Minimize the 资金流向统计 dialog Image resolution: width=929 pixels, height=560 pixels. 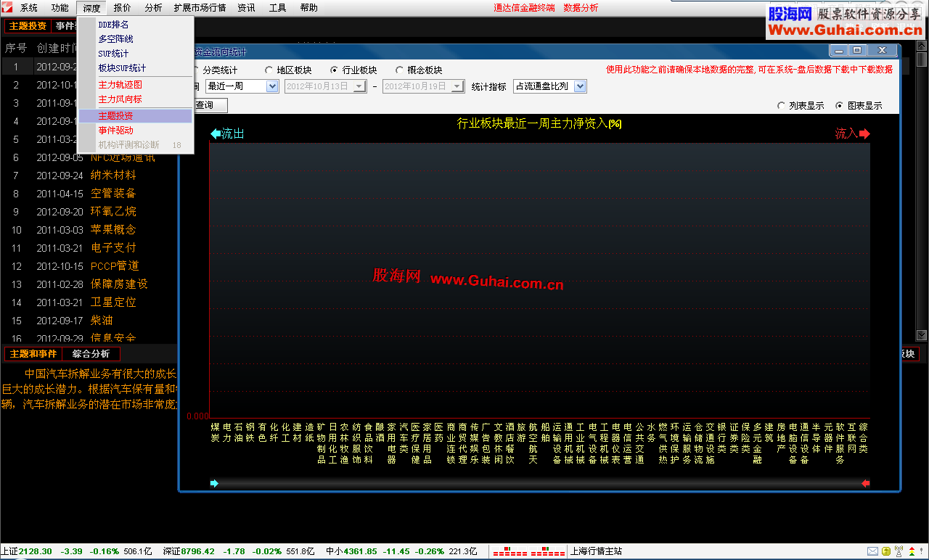pyautogui.click(x=840, y=50)
